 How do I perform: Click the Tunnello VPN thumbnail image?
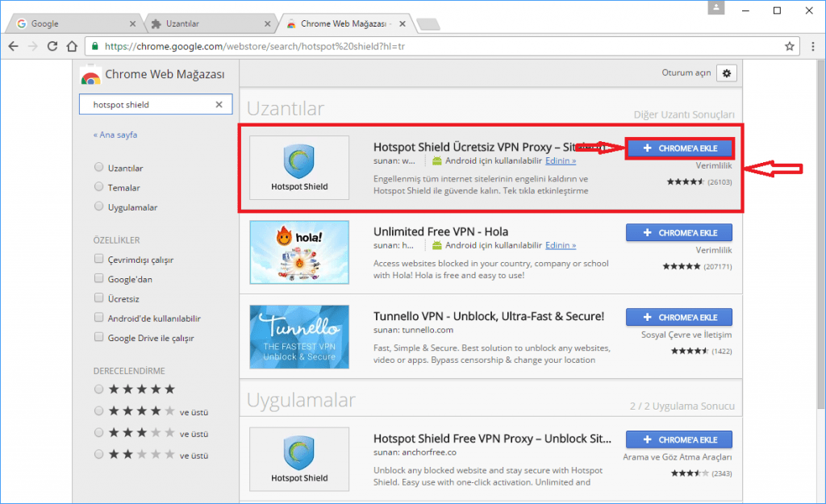tap(299, 336)
